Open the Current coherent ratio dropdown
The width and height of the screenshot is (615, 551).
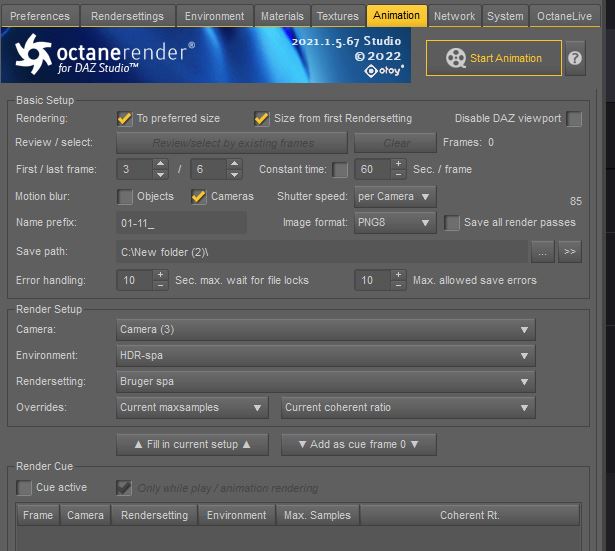click(408, 407)
